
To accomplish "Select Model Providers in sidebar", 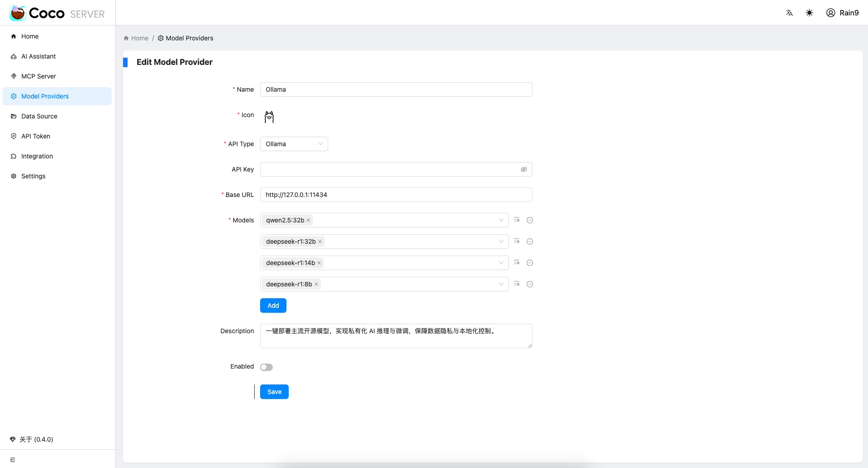I will click(x=57, y=96).
